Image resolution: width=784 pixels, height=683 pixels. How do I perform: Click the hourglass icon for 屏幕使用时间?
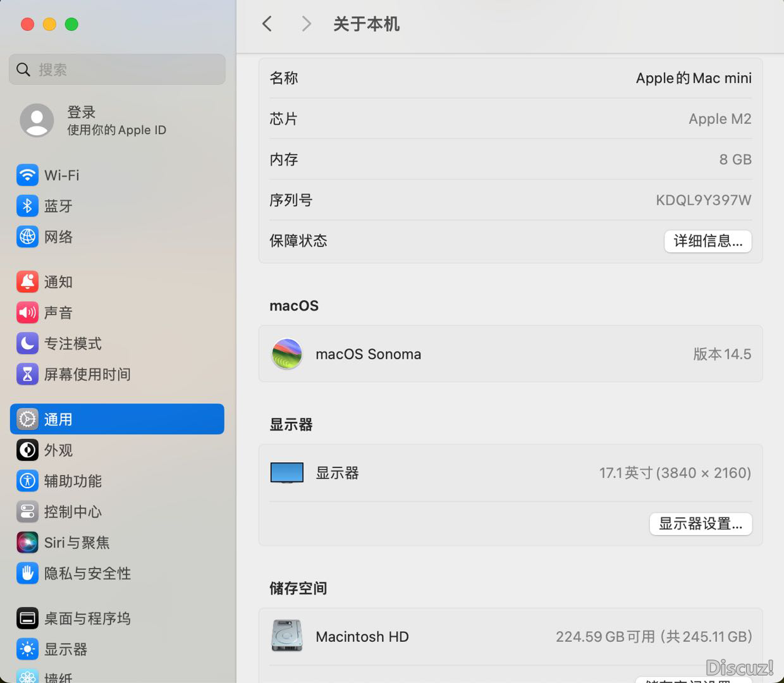27,374
